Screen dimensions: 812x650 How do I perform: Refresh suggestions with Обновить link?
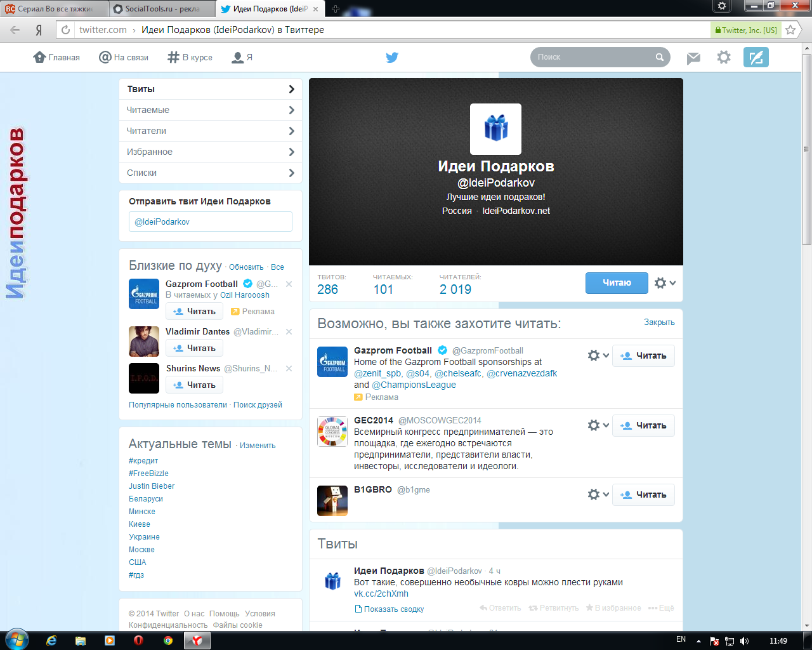point(246,267)
